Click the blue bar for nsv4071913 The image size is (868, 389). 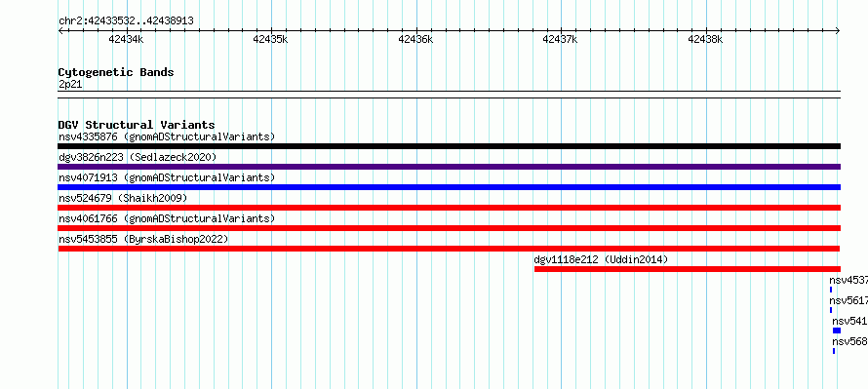450,187
